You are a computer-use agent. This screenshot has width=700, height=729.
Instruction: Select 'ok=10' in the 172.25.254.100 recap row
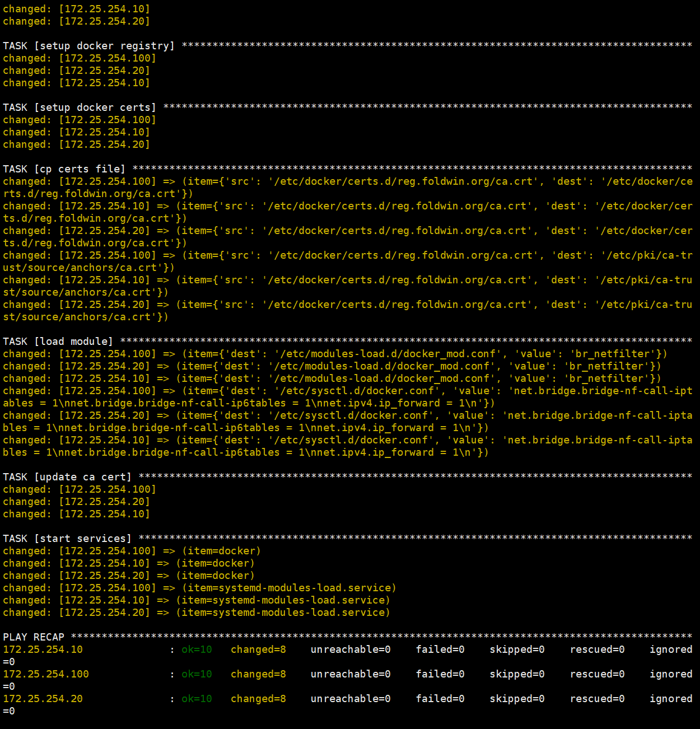coord(197,674)
